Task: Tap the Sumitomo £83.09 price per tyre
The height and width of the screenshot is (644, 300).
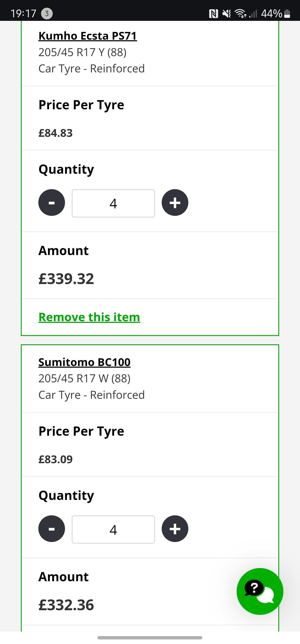Action: pos(55,459)
